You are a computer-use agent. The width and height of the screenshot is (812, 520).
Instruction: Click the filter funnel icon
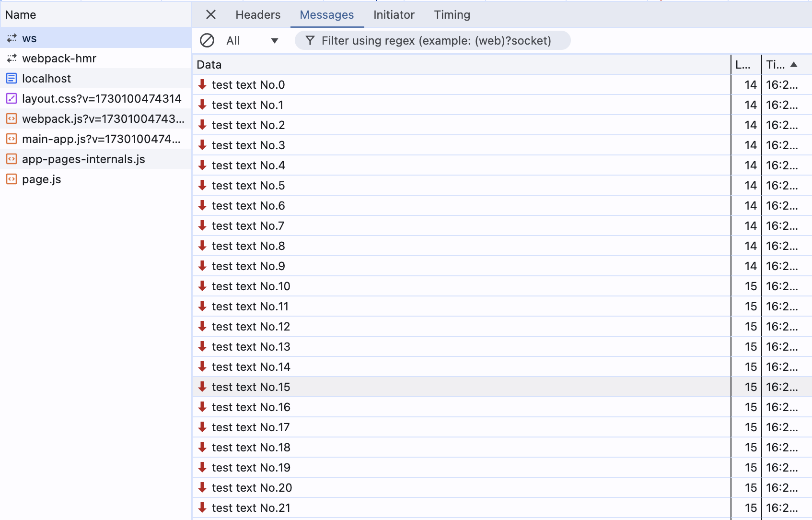click(310, 40)
